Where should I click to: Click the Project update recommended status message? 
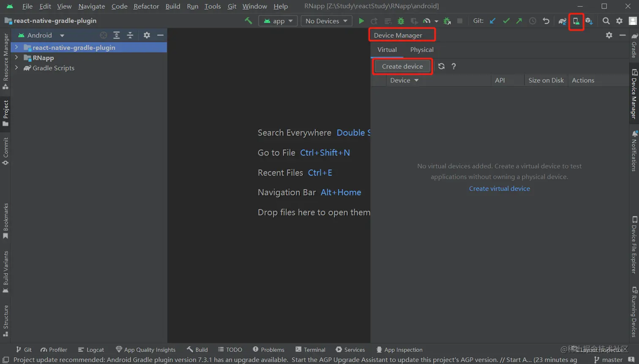point(295,360)
